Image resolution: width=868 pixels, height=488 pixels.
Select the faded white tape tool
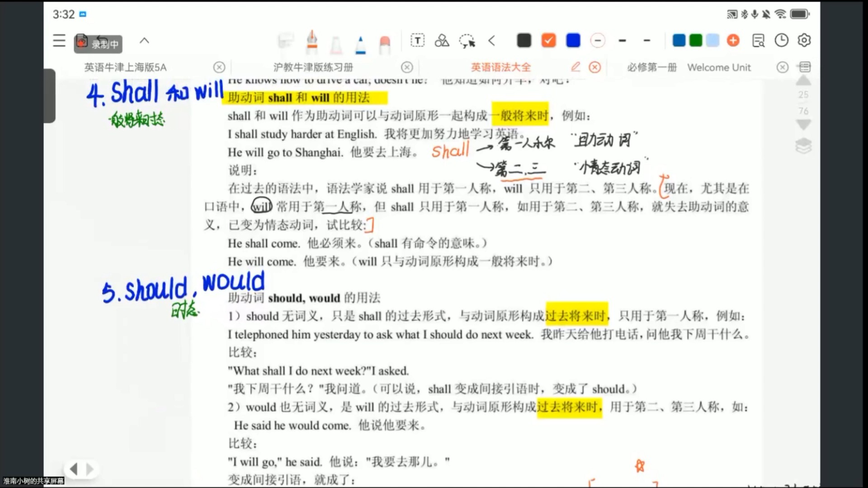[x=286, y=42]
